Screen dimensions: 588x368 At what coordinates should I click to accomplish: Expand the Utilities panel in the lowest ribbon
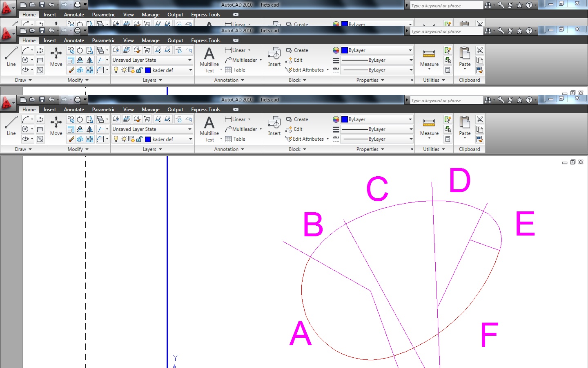tap(434, 149)
